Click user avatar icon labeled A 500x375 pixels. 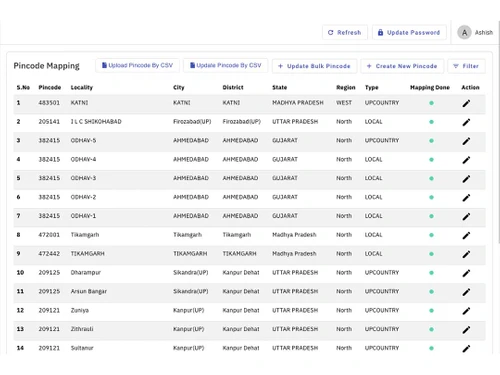(464, 32)
